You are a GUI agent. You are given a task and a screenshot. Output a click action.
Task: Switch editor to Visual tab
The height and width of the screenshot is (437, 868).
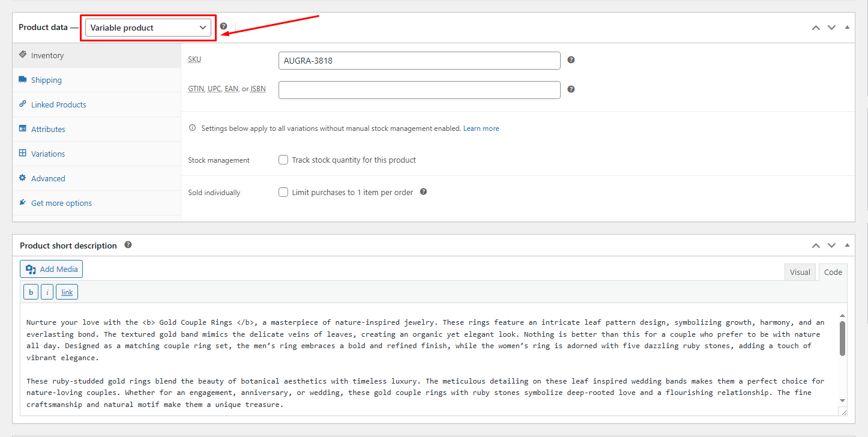[800, 272]
